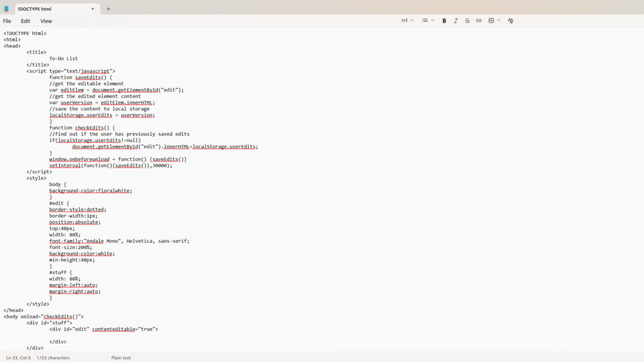This screenshot has width=644, height=362.
Task: Click the 1,133 characters count in status bar
Action: (x=53, y=358)
